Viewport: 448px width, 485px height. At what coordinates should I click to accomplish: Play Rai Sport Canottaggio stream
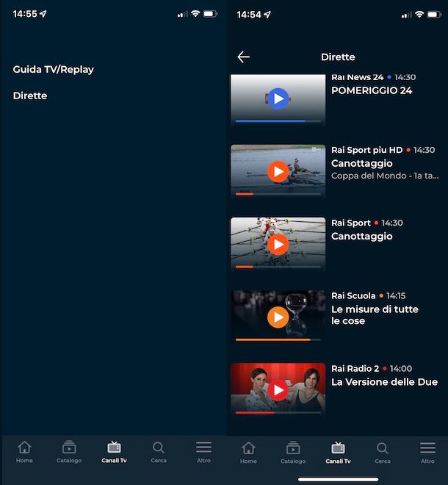[278, 245]
